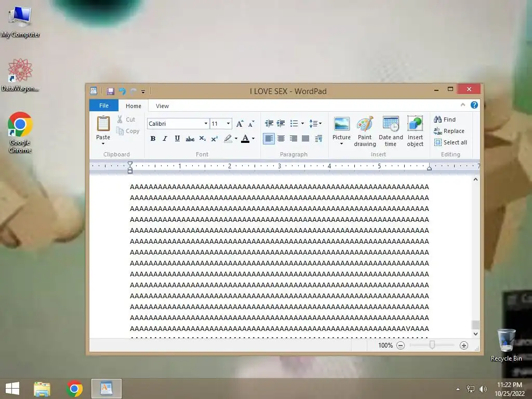Click the Increase indent icon
Screen dimensions: 532x399
281,124
